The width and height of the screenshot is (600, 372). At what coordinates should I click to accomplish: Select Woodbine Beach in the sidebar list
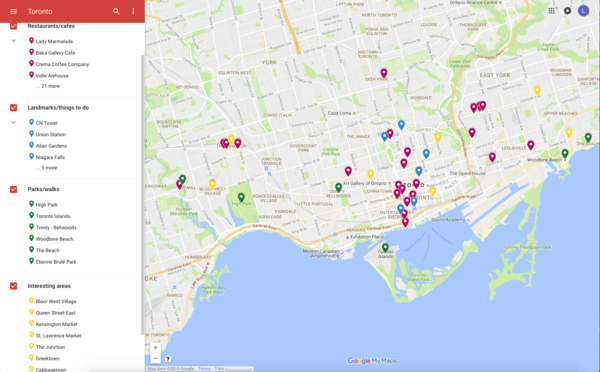(x=54, y=239)
